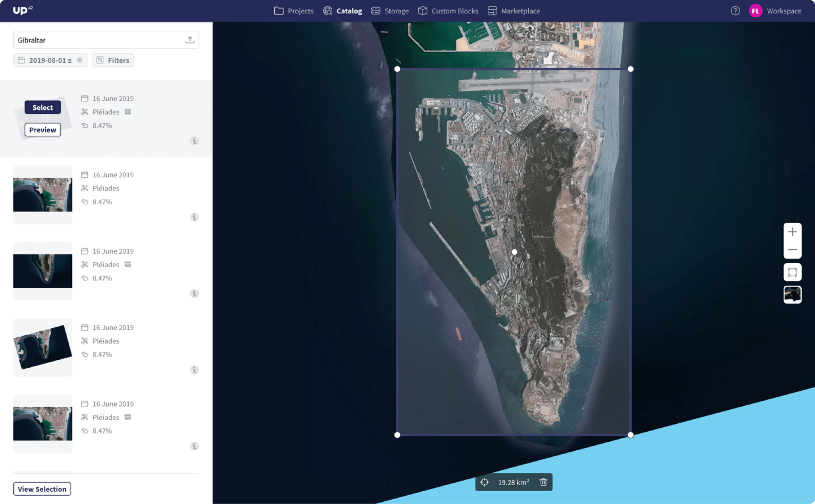Click the upload geometry icon in search box
The width and height of the screenshot is (815, 504).
click(190, 40)
